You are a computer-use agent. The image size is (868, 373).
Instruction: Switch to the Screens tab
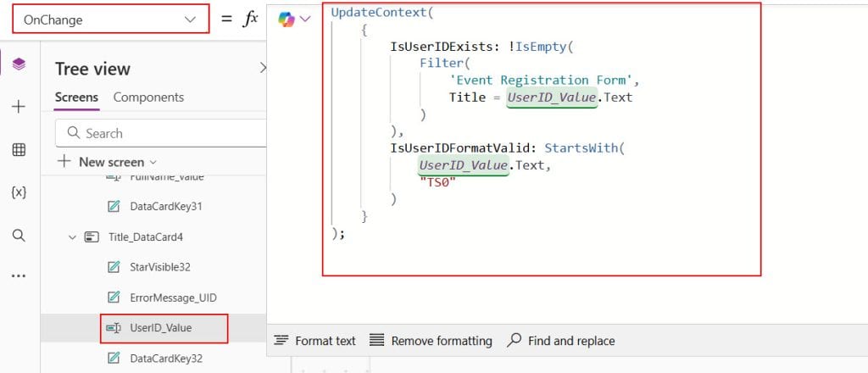[76, 97]
